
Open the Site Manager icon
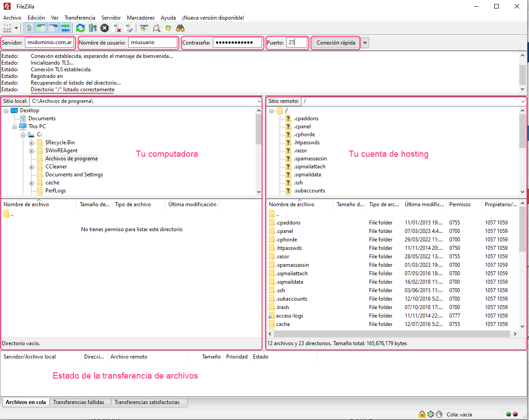[7, 28]
